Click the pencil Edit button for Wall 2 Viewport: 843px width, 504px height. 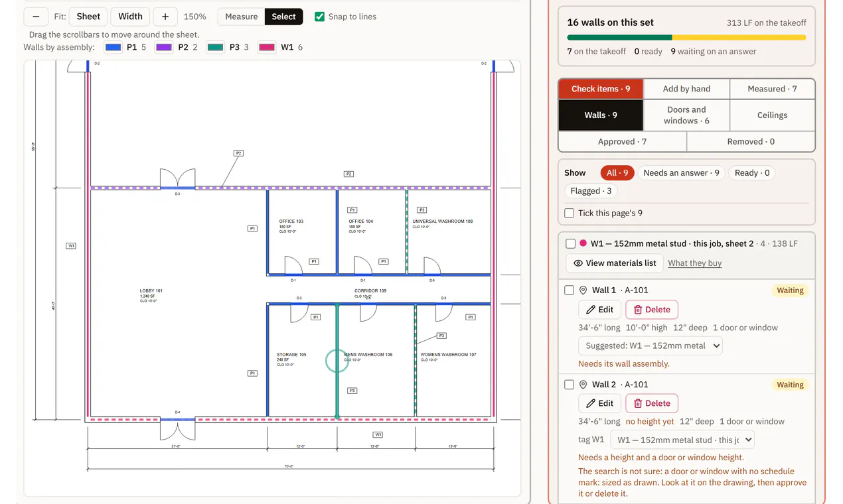tap(599, 403)
